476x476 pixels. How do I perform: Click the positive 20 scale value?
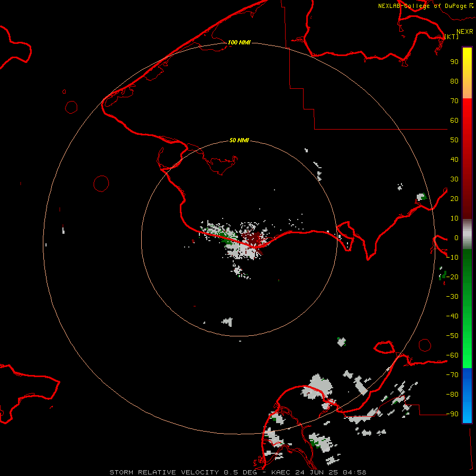454,199
